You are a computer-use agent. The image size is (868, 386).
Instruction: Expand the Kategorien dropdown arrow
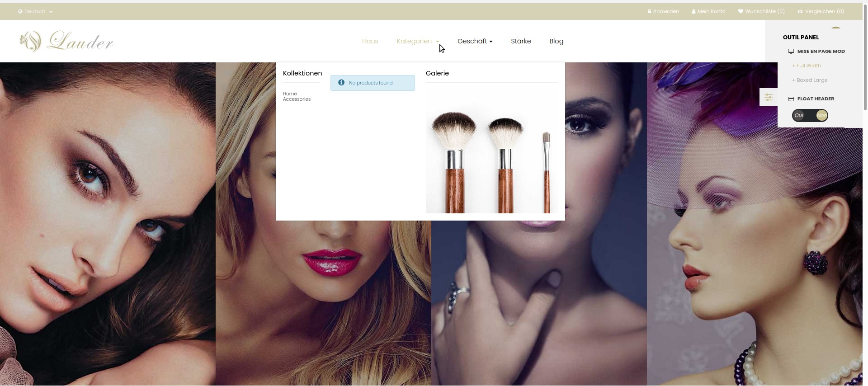[438, 42]
